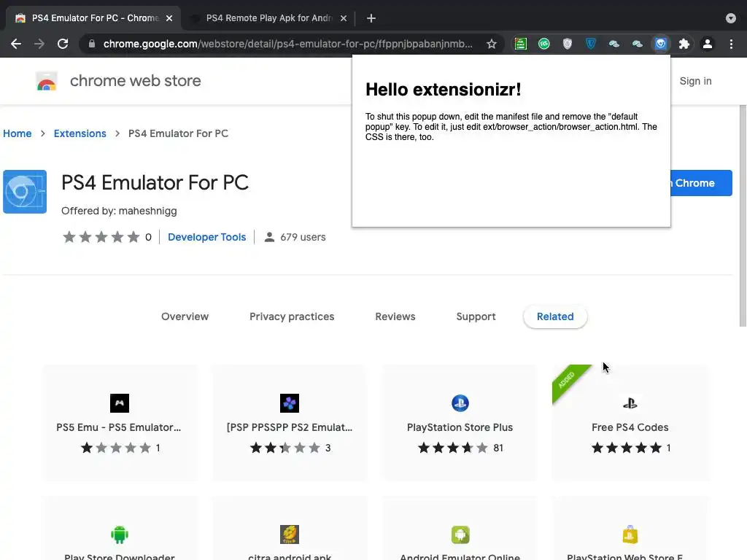
Task: Switch to the Privacy practices tab
Action: click(x=292, y=316)
